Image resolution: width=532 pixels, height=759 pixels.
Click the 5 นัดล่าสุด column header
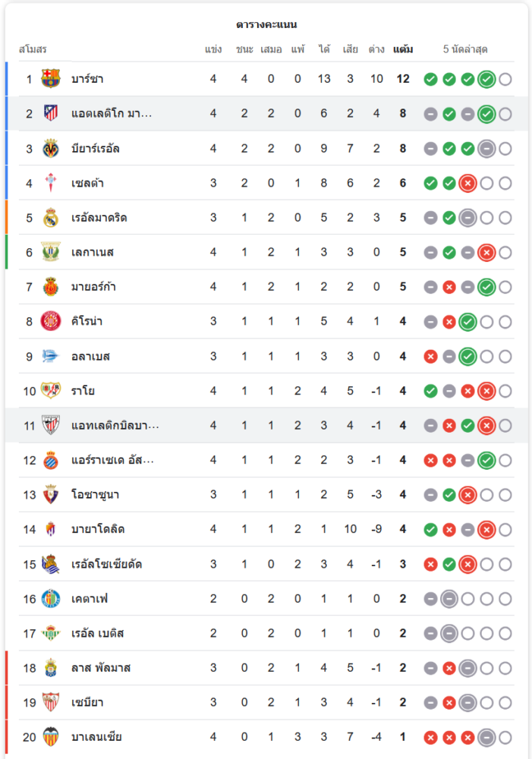pyautogui.click(x=465, y=49)
